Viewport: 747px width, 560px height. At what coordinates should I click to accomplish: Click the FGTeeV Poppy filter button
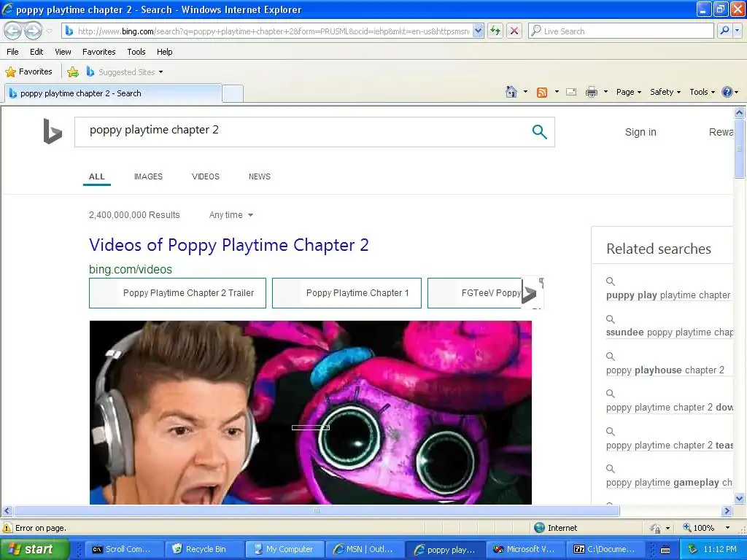[474, 293]
